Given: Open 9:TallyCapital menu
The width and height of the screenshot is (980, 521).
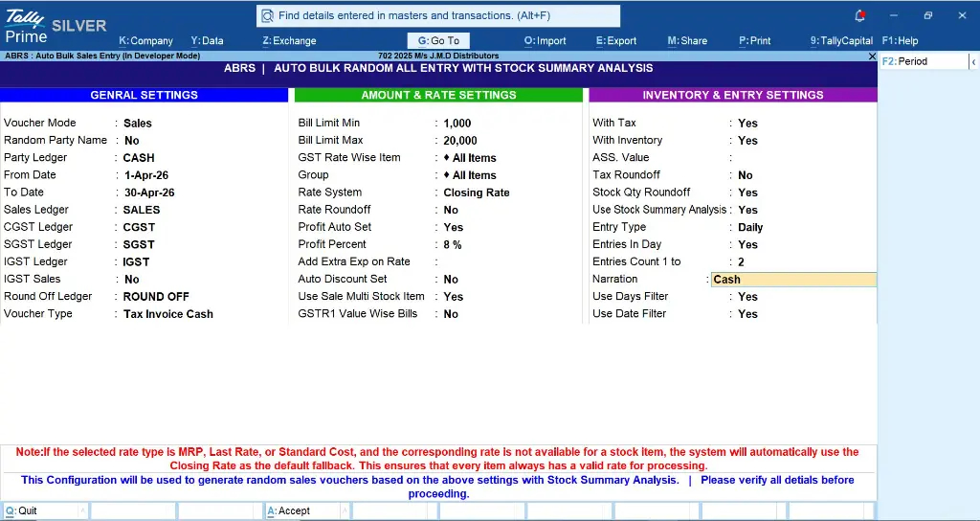Looking at the screenshot, I should tap(841, 40).
